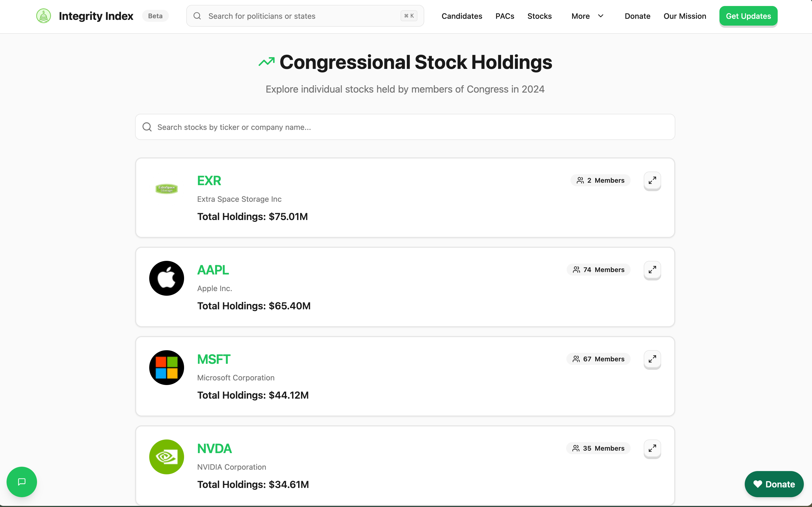Click the Get Updates button
This screenshot has width=812, height=507.
[x=748, y=16]
